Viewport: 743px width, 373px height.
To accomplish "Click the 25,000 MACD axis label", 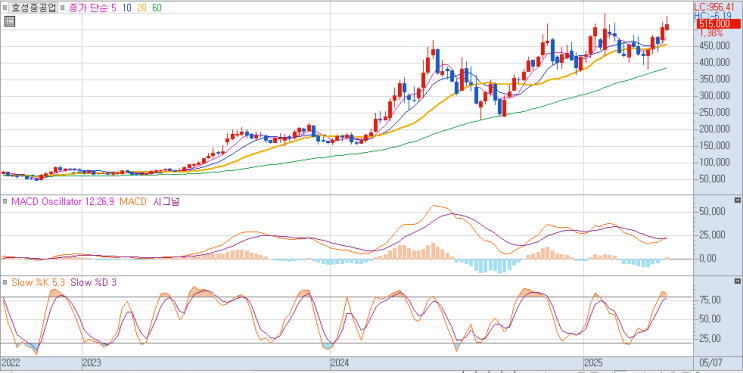I will (x=712, y=235).
